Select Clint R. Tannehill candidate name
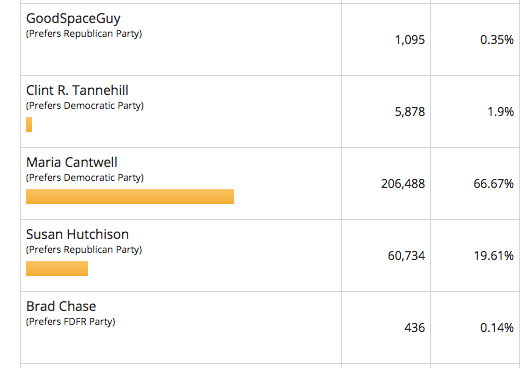The width and height of the screenshot is (528, 368). click(77, 90)
